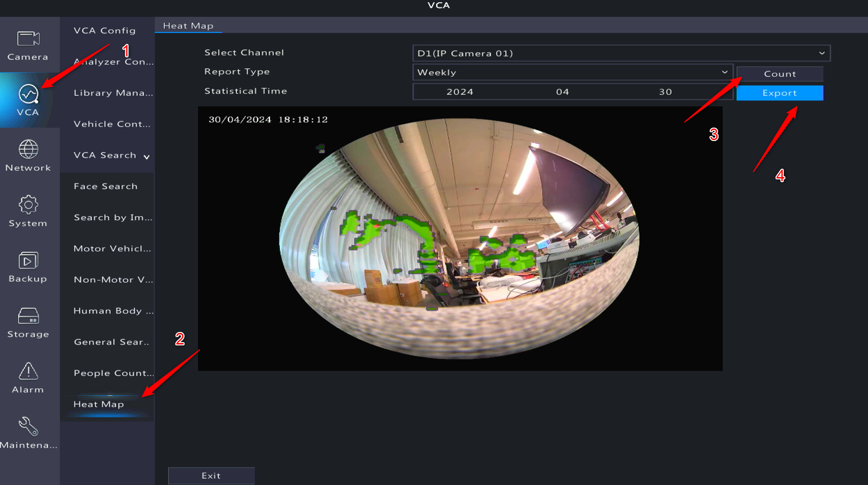Click the year 2024 field

pos(459,92)
